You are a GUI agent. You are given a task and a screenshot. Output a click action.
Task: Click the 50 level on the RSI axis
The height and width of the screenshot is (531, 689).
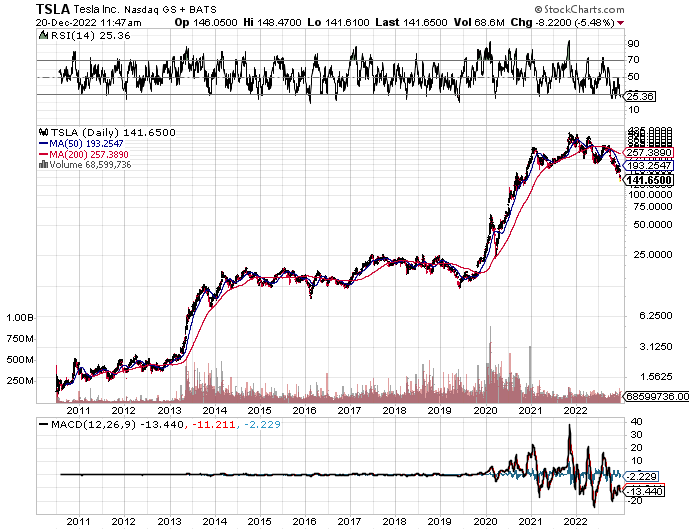point(634,77)
